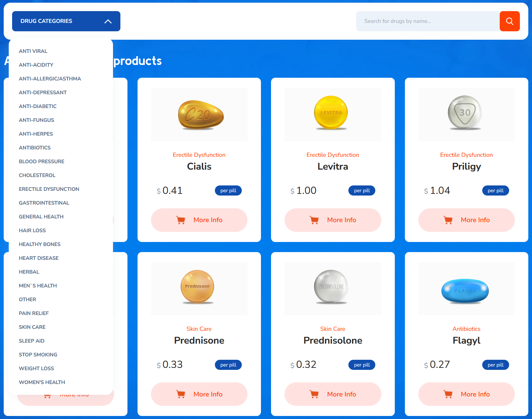The height and width of the screenshot is (419, 532).
Task: Open Anti-Diabetic category
Action: (x=38, y=106)
